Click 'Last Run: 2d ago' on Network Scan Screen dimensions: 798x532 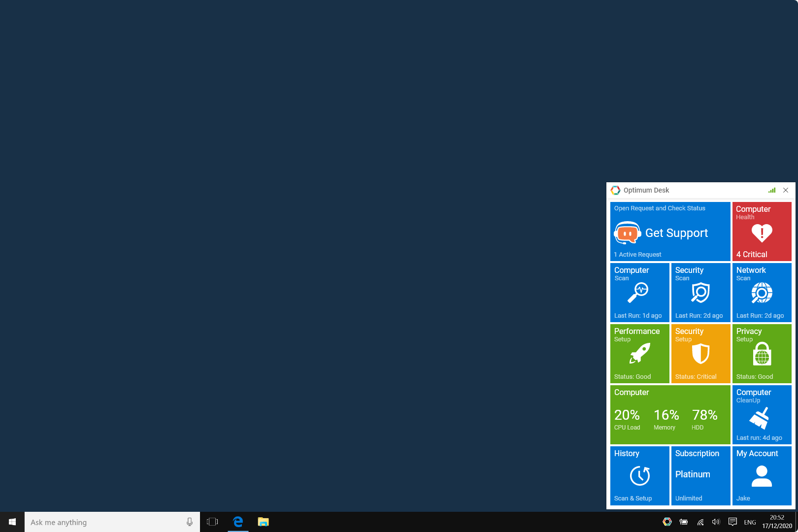pos(760,316)
